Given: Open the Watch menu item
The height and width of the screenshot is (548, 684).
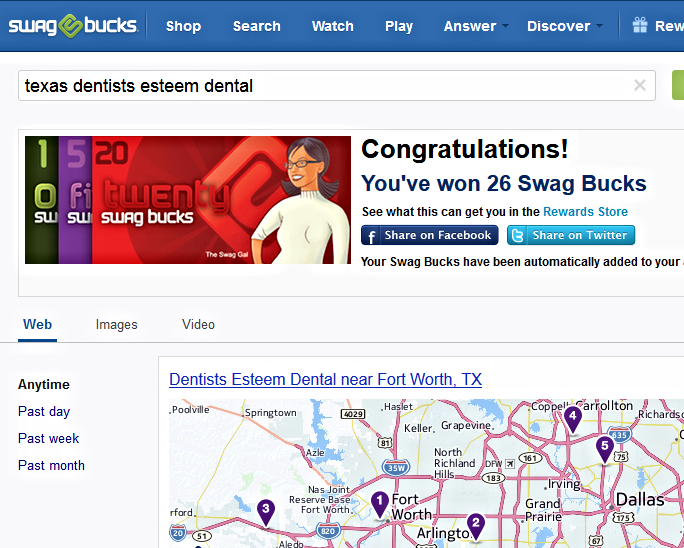Looking at the screenshot, I should [x=332, y=26].
